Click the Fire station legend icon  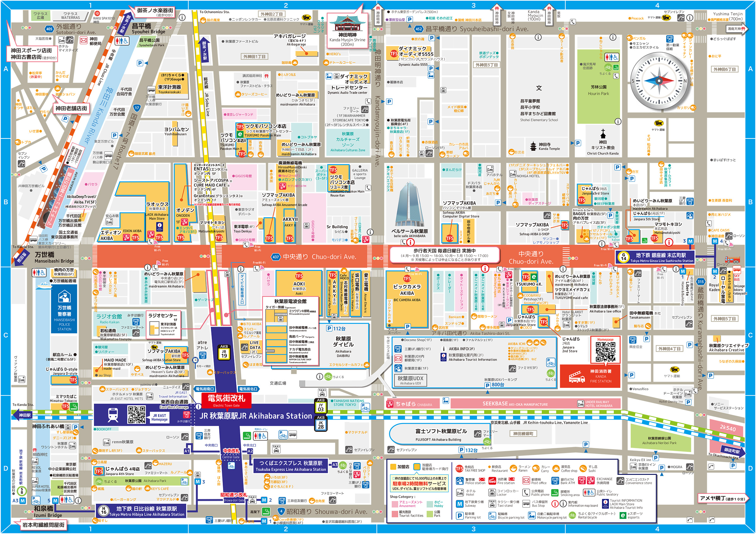tap(492, 481)
